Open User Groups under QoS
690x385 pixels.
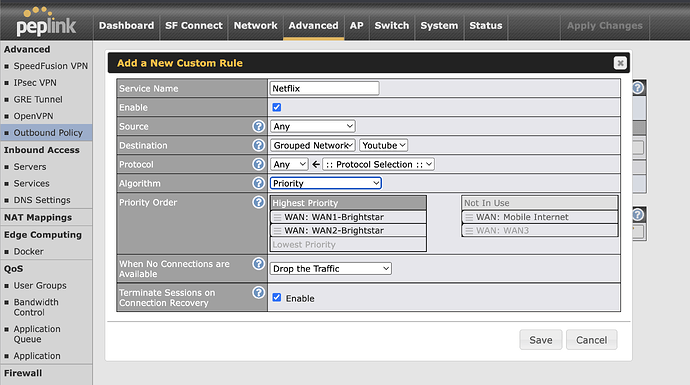pos(40,286)
